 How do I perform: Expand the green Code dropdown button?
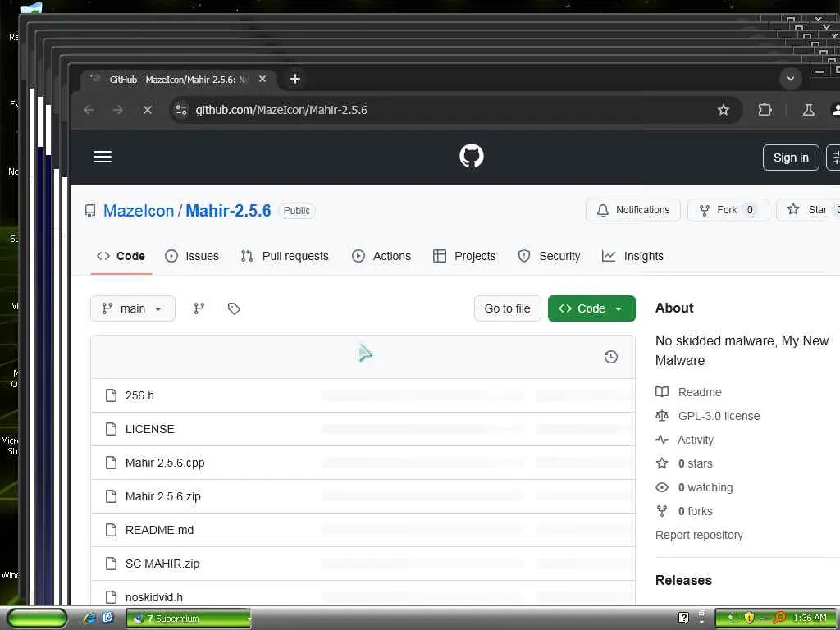click(x=591, y=308)
